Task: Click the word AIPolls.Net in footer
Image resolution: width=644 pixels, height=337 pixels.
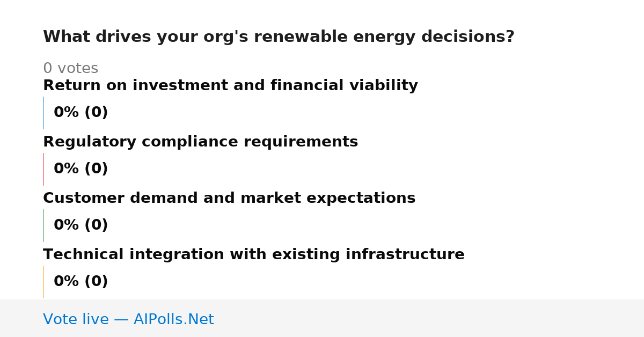Action: (174, 320)
